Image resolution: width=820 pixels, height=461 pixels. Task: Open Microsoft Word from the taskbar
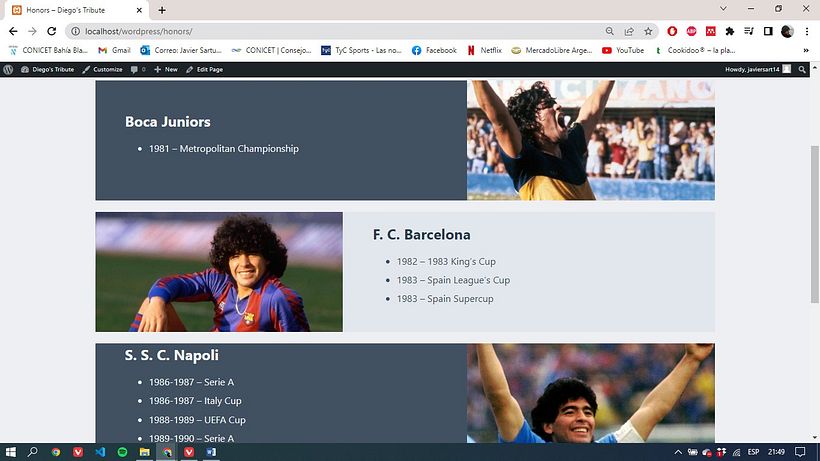(x=211, y=452)
